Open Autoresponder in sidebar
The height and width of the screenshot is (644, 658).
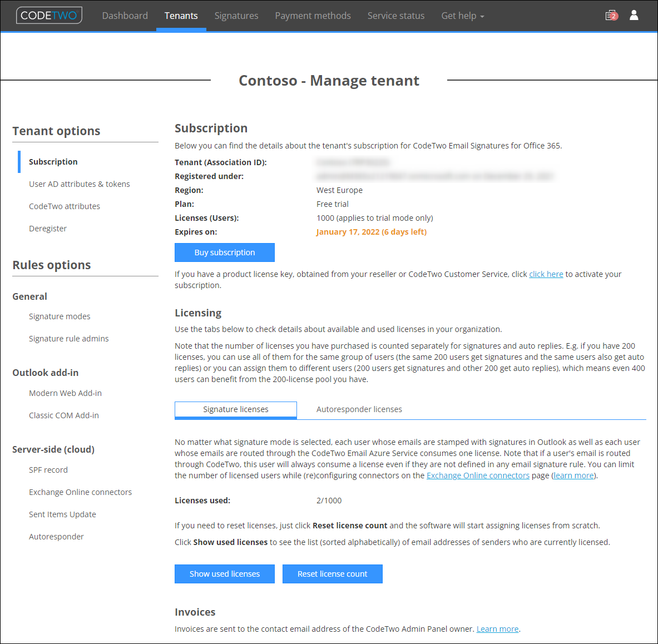click(56, 537)
